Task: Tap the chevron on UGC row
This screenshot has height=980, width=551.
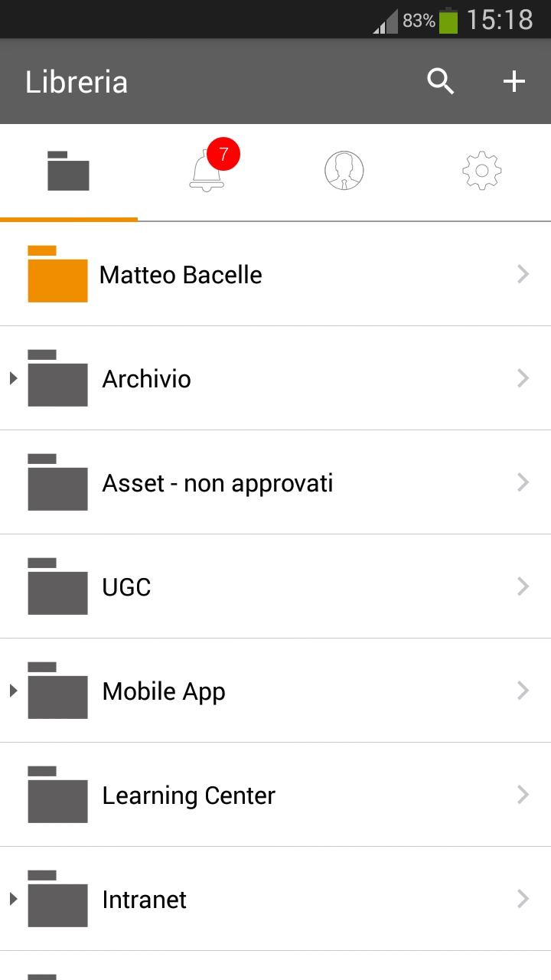Action: pyautogui.click(x=523, y=586)
